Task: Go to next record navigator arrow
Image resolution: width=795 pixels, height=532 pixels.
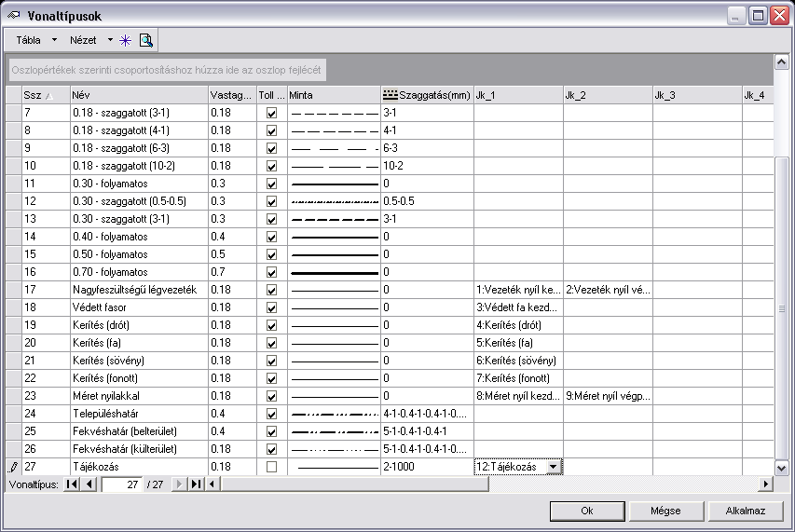Action: [178, 484]
